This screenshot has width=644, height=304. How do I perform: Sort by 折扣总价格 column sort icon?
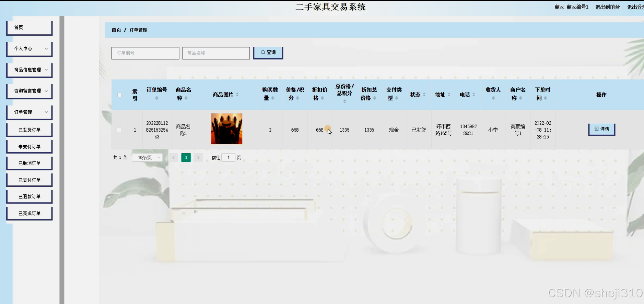(375, 98)
